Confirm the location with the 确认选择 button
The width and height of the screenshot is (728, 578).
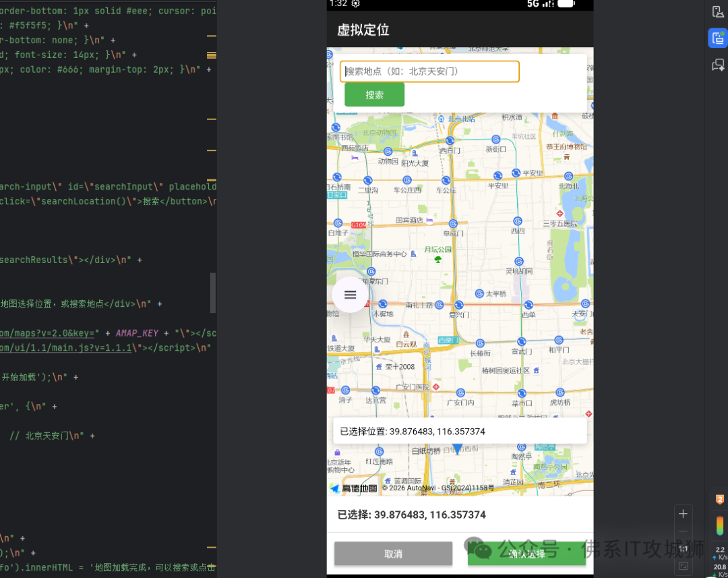(526, 553)
